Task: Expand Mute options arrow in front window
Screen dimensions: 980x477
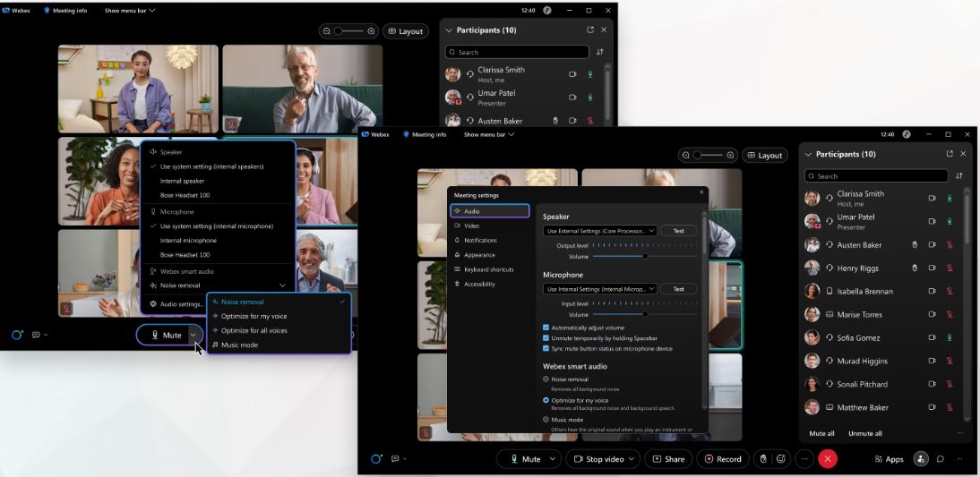Action: pyautogui.click(x=553, y=459)
